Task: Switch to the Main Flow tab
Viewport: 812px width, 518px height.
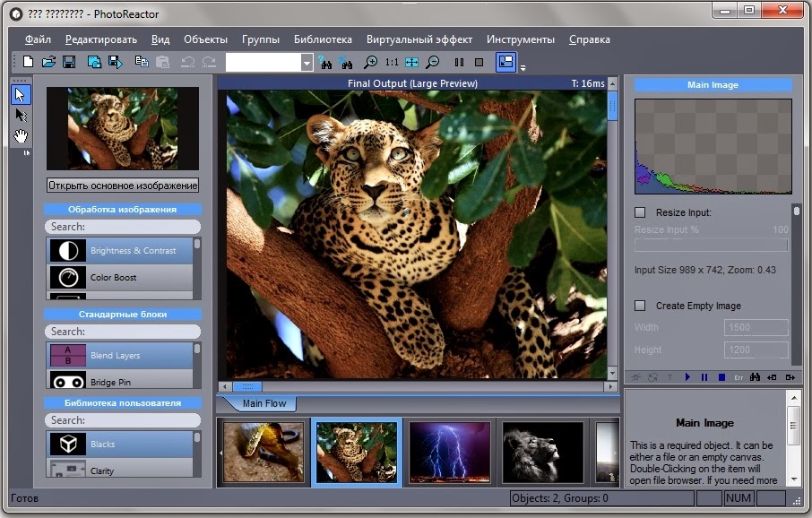Action: [x=263, y=403]
